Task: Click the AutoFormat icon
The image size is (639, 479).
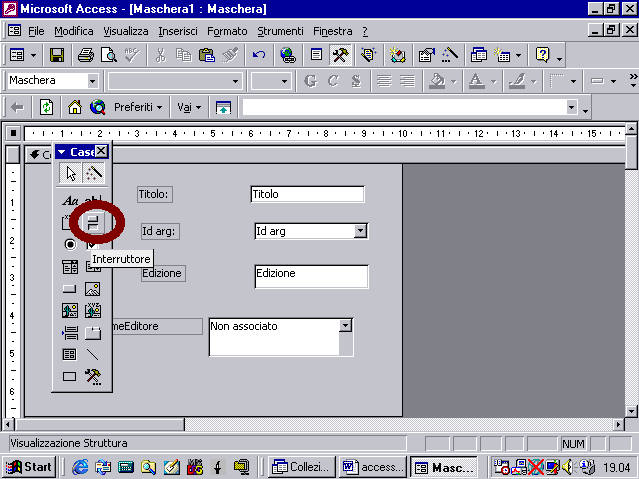Action: [x=397, y=55]
